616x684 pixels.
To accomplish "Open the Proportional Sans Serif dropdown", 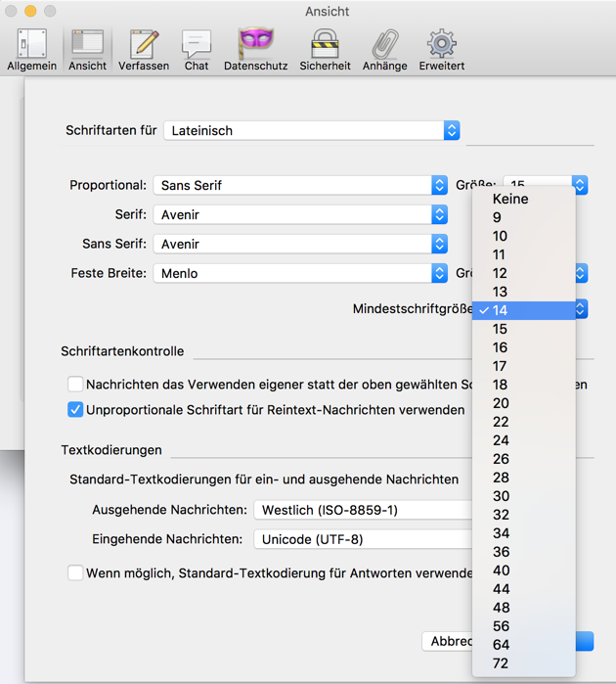I will tap(300, 185).
